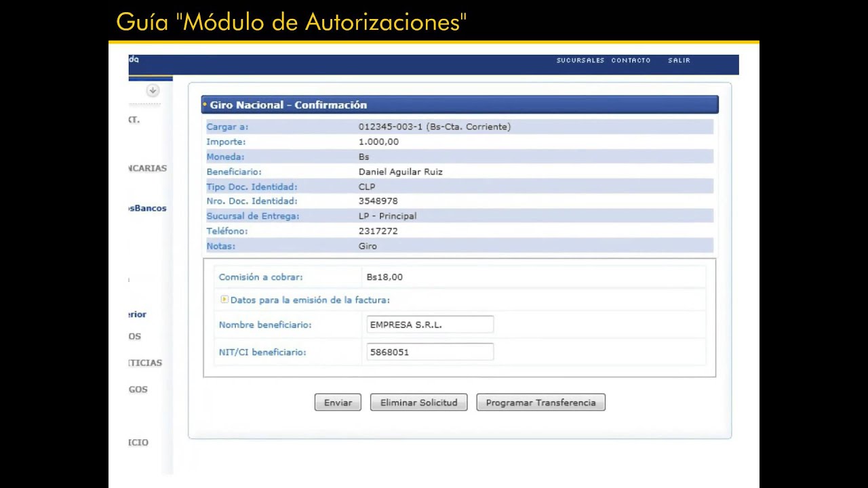
Task: Click the Importe value 1.000,00
Action: click(x=378, y=142)
